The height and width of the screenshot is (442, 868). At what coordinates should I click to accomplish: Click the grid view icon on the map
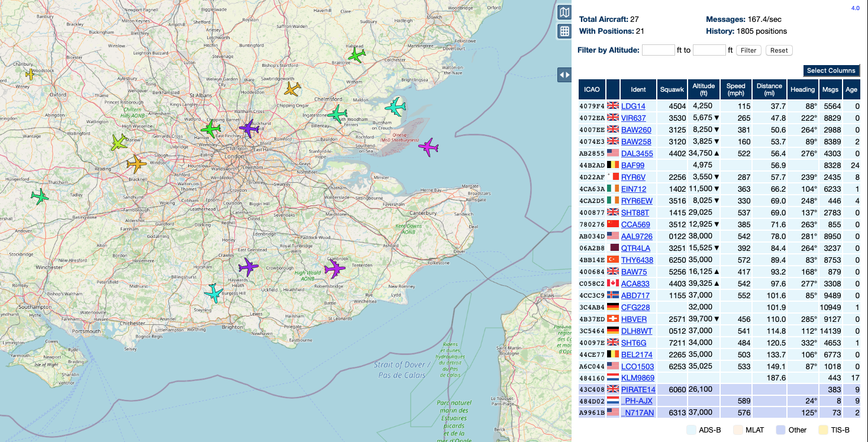(x=564, y=31)
